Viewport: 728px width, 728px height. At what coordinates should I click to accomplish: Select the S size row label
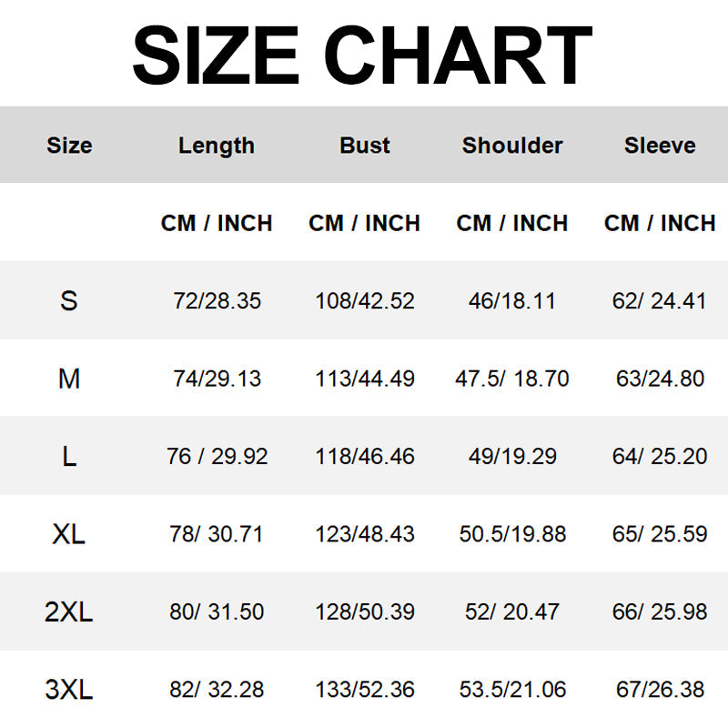tap(69, 301)
